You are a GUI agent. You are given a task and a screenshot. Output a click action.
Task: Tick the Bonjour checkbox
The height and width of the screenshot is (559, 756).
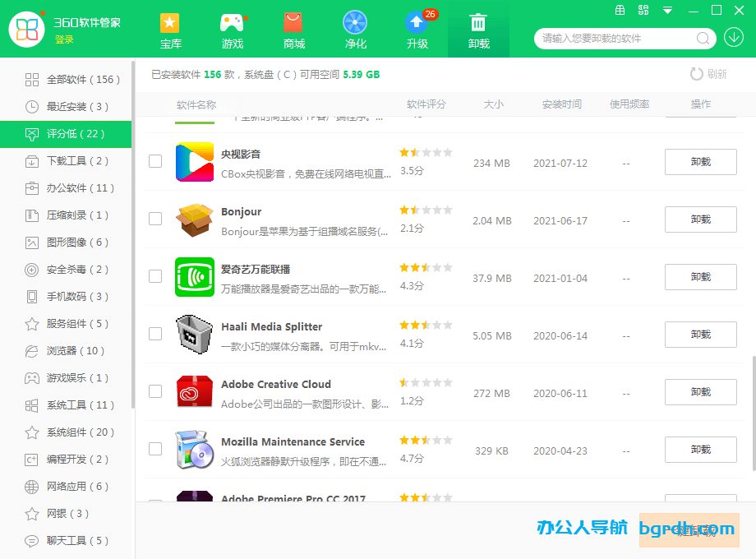[155, 219]
